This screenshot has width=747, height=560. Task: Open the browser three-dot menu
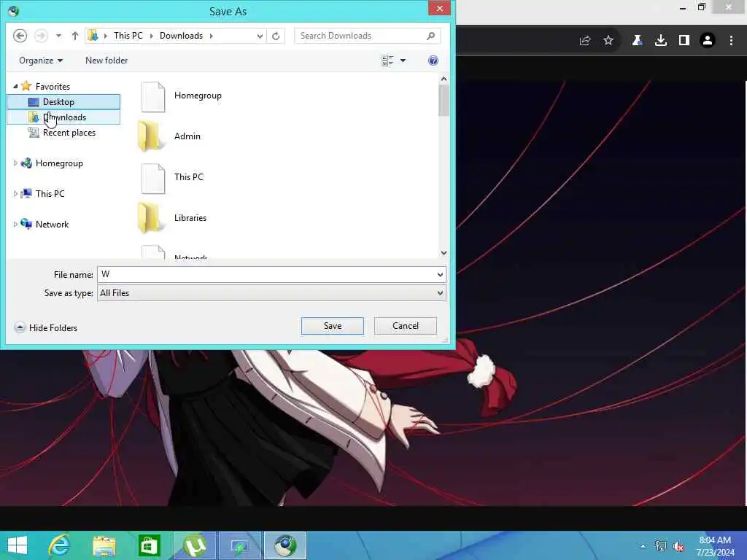pyautogui.click(x=731, y=41)
